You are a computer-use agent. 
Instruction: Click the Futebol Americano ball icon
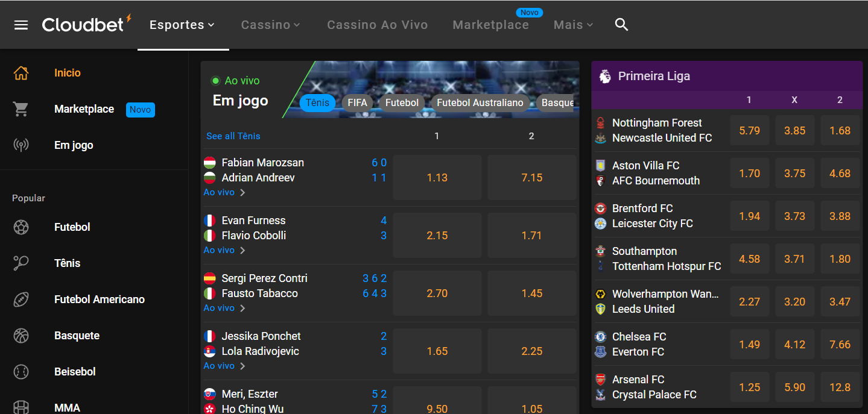[x=21, y=299]
